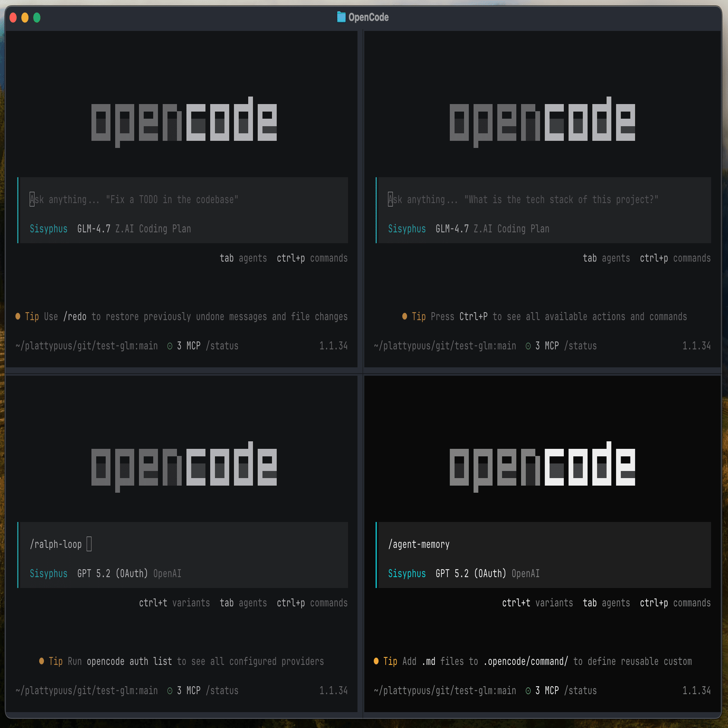Click the MCP status circle in the /agent-memory pane
The width and height of the screenshot is (728, 728).
pyautogui.click(x=528, y=691)
